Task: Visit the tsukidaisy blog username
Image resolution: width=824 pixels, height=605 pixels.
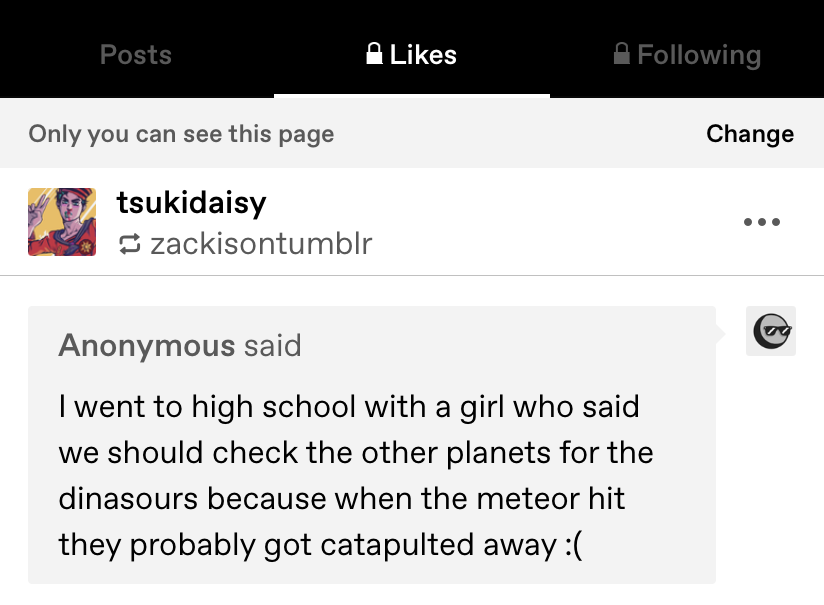Action: [x=192, y=203]
